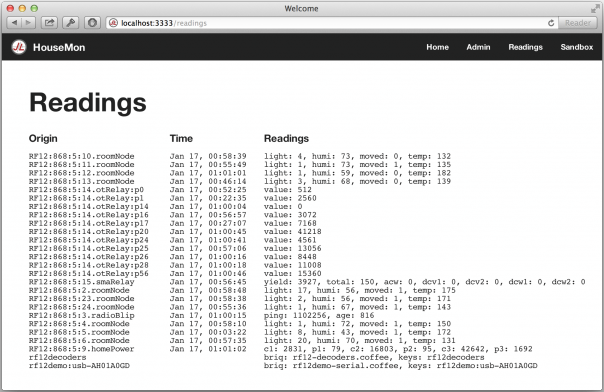Select row RF12:868:5:10.roomNode
The width and height of the screenshot is (604, 392).
(240, 156)
